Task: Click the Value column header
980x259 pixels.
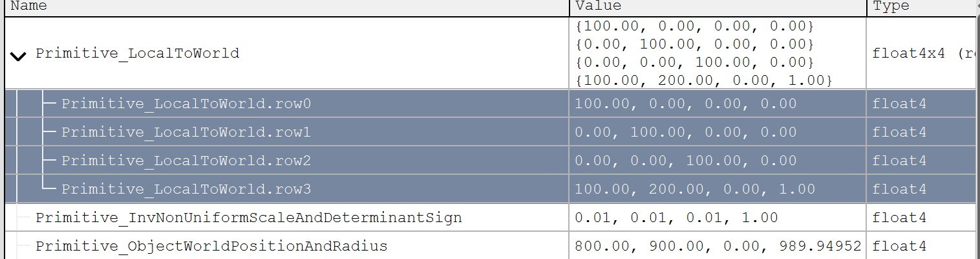Action: coord(598,6)
